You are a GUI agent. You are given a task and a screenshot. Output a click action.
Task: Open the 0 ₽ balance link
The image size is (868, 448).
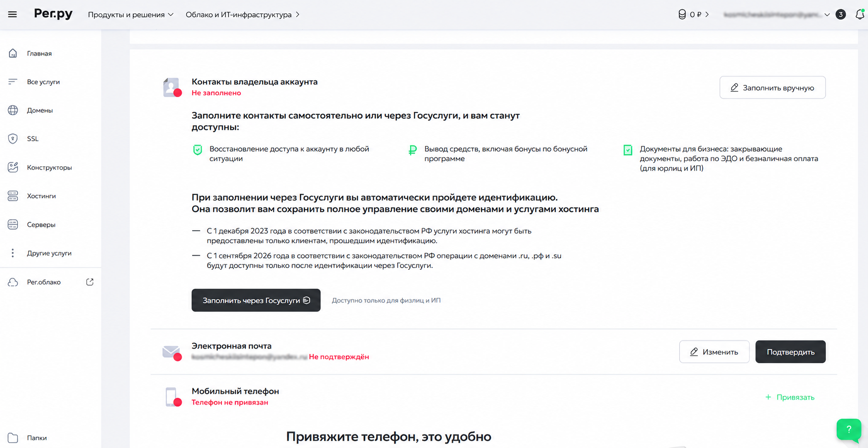pyautogui.click(x=693, y=14)
